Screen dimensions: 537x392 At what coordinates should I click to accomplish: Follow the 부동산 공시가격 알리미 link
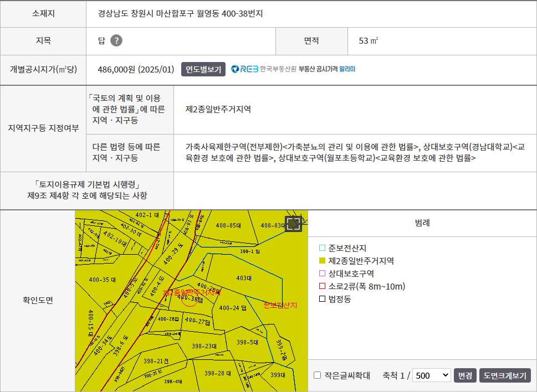[327, 69]
